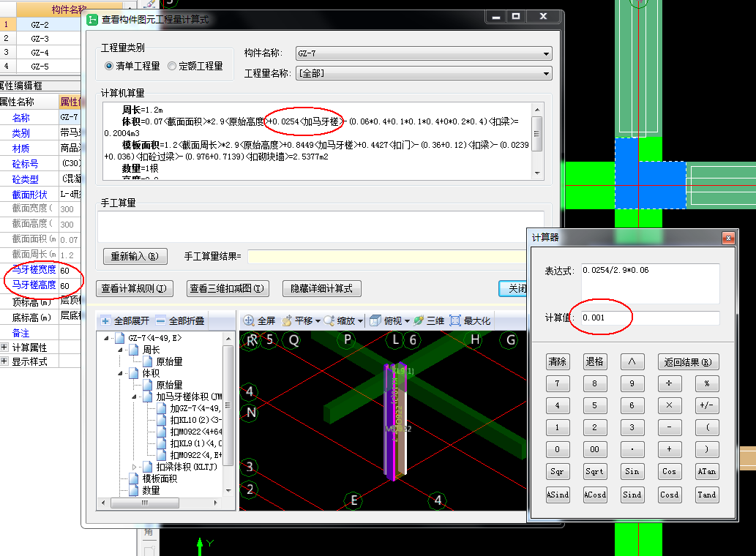
Task: Click calculator 返回结果 button
Action: 688,362
